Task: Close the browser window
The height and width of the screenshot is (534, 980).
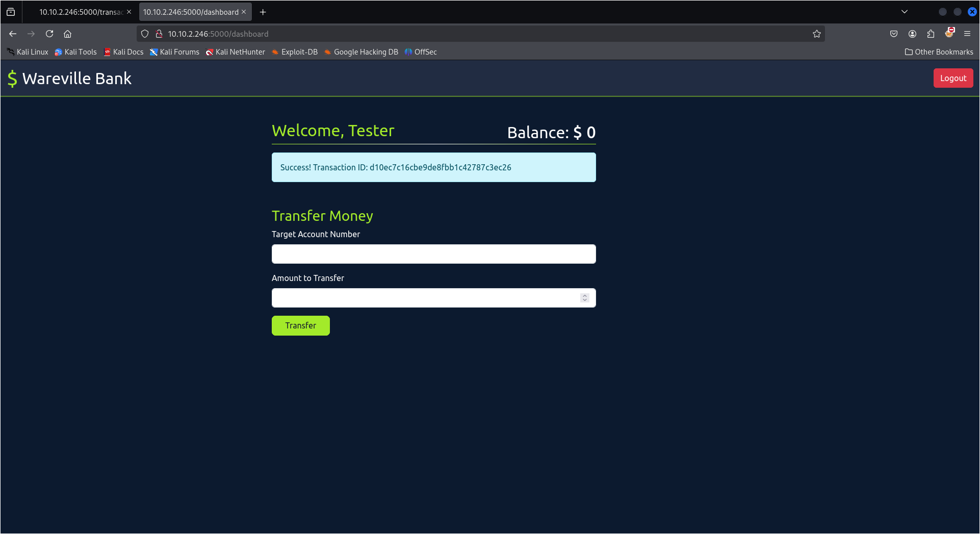Action: pyautogui.click(x=972, y=12)
